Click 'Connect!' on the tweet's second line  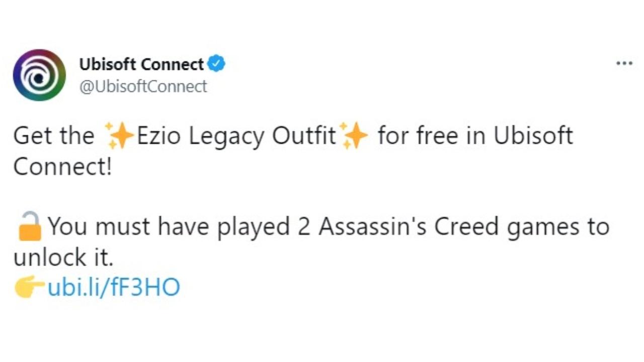coord(62,166)
